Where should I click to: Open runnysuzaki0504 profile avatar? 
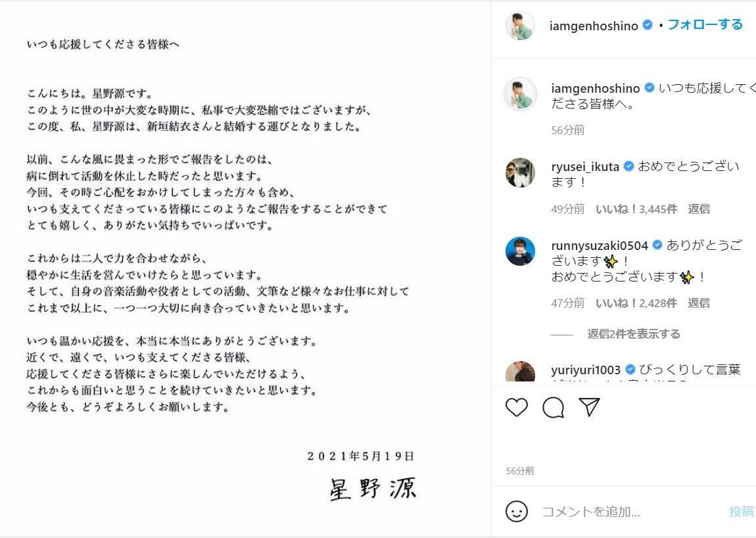point(520,251)
